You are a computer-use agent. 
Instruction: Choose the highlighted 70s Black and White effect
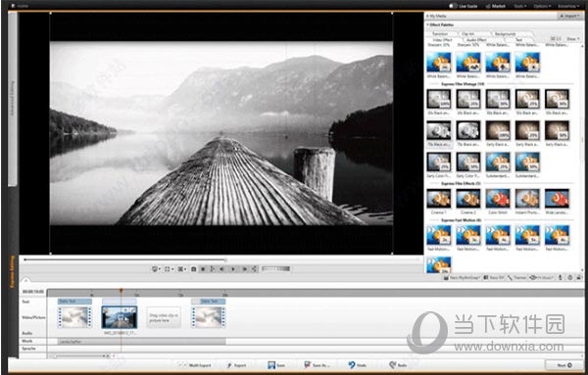439,134
